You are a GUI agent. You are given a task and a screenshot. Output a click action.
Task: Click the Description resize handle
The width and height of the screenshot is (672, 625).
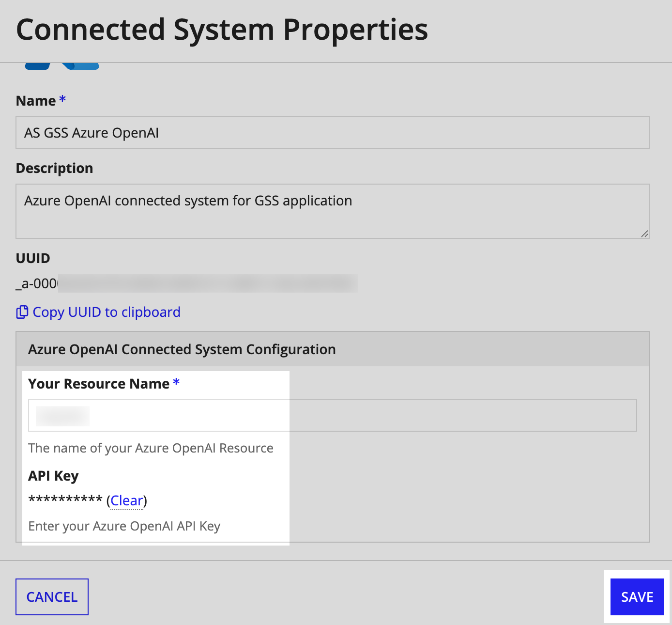point(644,234)
